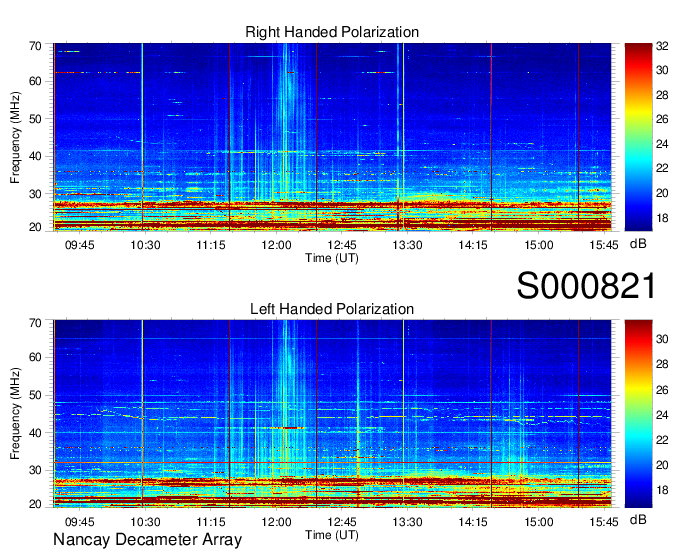Click 15:00 tick on Right Handed time axis
Image resolution: width=680 pixels, height=552 pixels.
click(x=539, y=245)
